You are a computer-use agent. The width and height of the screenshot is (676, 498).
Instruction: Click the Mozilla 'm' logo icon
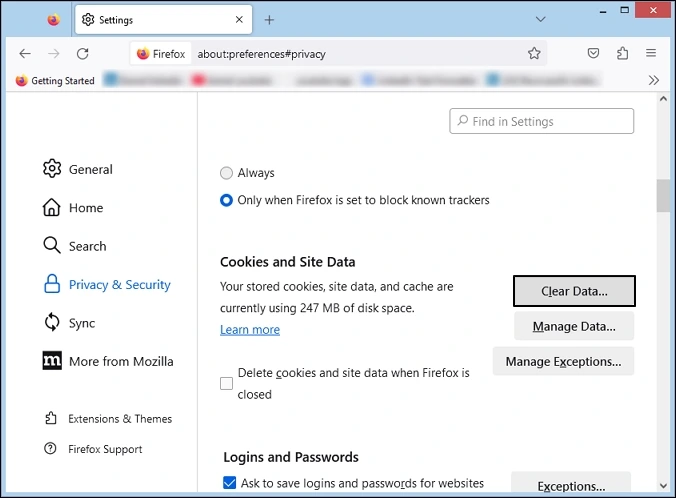52,361
